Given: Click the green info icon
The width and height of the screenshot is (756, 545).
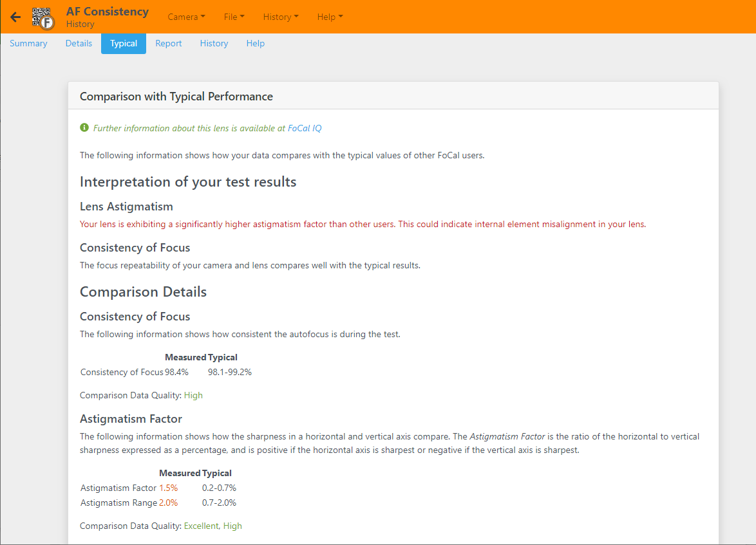Looking at the screenshot, I should coord(84,128).
